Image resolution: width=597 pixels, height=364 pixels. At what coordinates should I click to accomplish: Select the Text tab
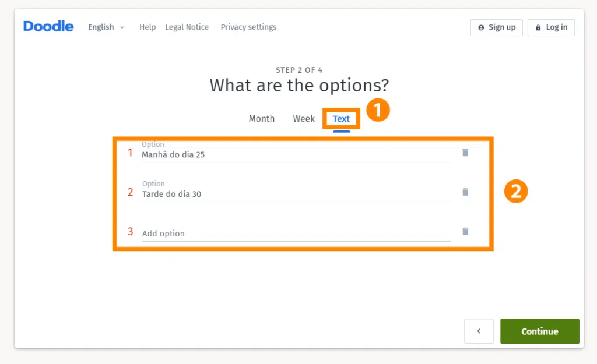tap(341, 118)
